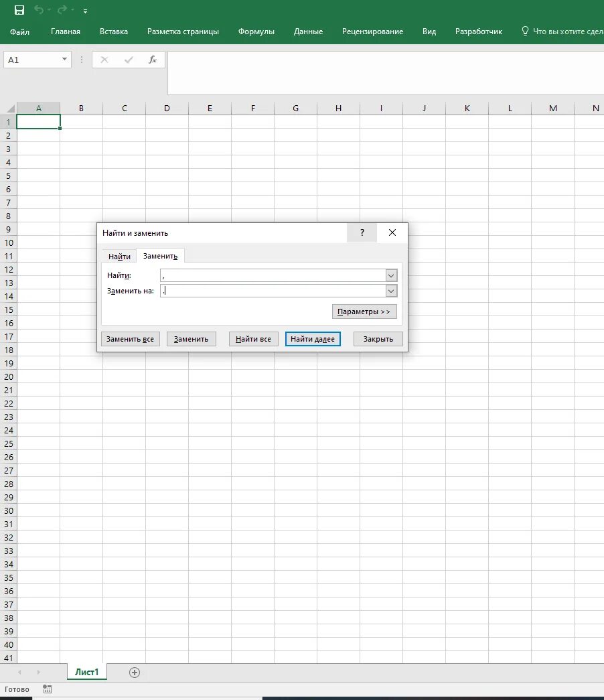The image size is (604, 700).
Task: Click the Save icon in quick access toolbar
Action: (19, 10)
